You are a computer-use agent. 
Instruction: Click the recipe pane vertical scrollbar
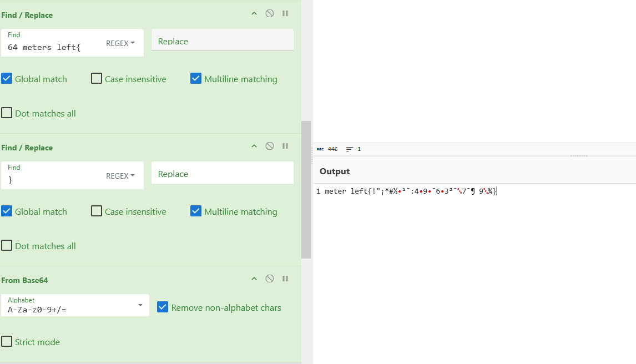tap(306, 190)
